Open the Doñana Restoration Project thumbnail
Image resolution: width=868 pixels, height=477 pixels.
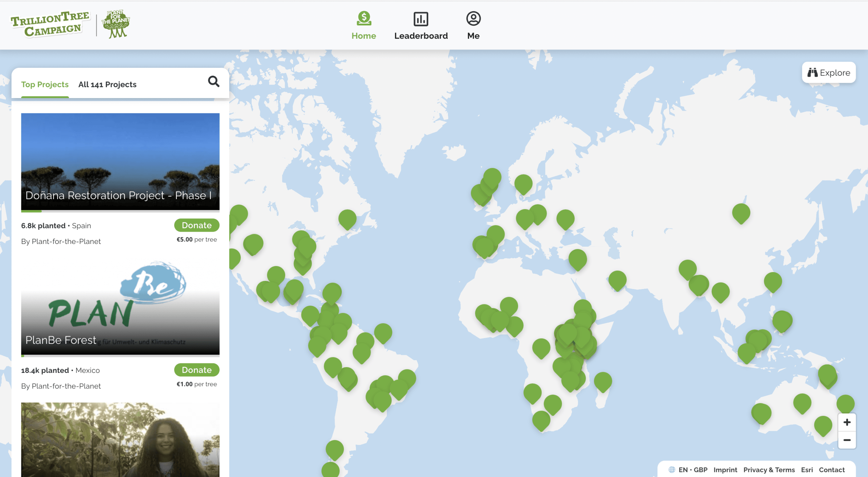pyautogui.click(x=120, y=161)
